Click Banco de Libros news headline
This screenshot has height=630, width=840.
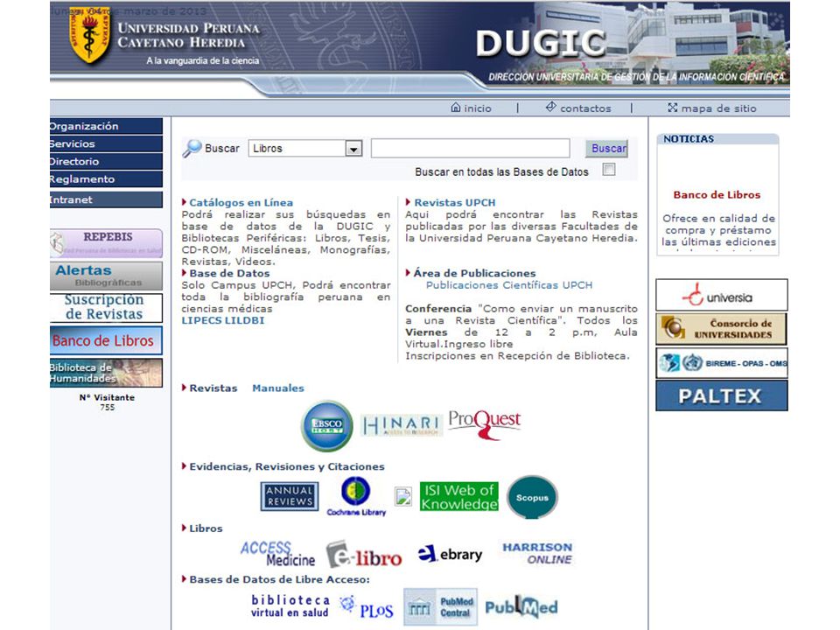717,195
